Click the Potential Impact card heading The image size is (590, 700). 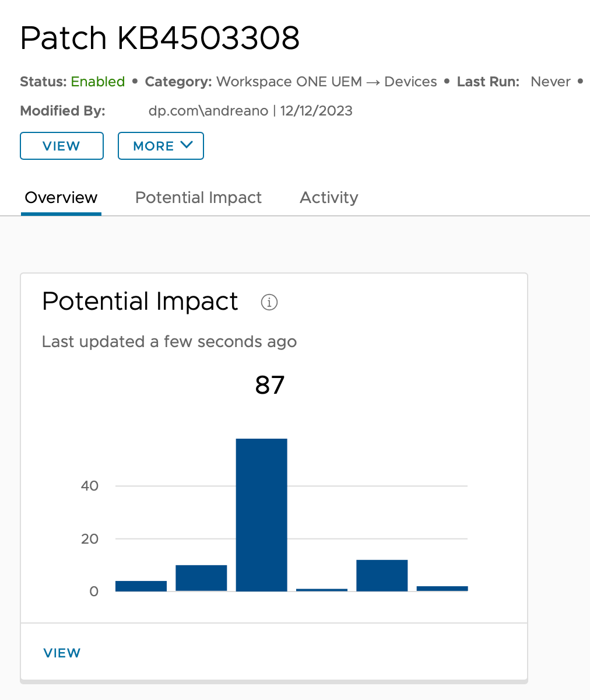[x=139, y=302]
